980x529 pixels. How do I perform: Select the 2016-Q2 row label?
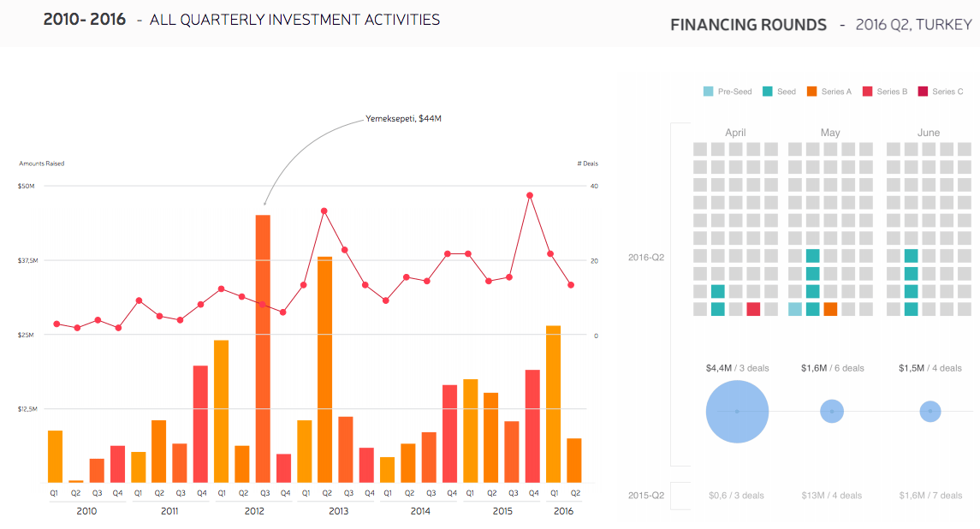[x=646, y=257]
